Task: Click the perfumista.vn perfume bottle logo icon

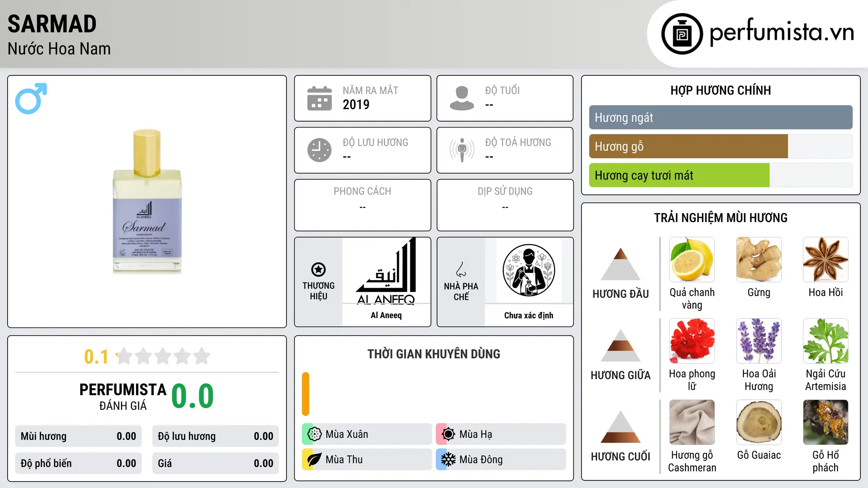Action: pos(682,34)
